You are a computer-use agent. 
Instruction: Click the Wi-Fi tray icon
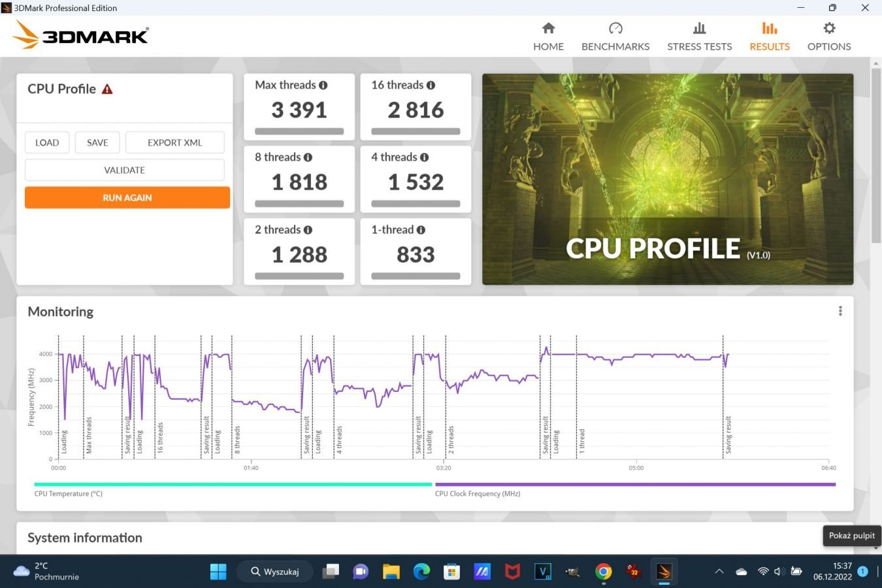(x=762, y=572)
